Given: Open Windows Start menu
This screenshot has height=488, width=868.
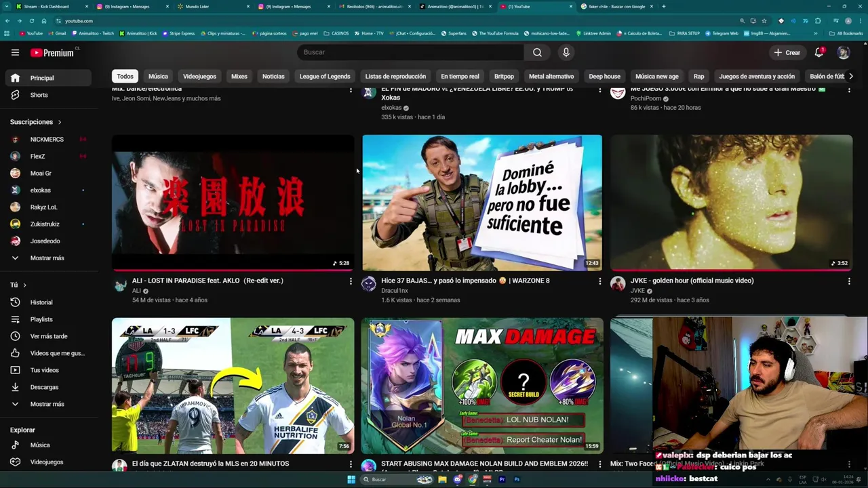Looking at the screenshot, I should point(351,479).
